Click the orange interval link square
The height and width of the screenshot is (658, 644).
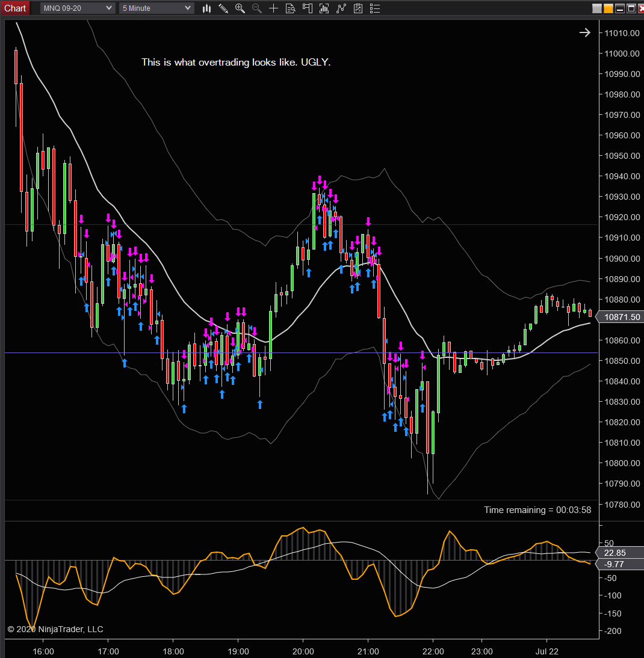point(608,8)
